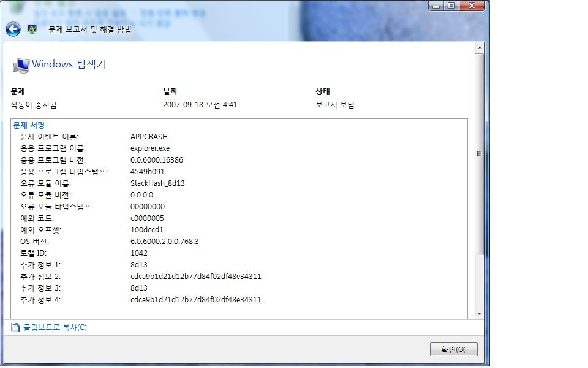Select exception code c0000005
The height and width of the screenshot is (368, 588).
pos(147,218)
